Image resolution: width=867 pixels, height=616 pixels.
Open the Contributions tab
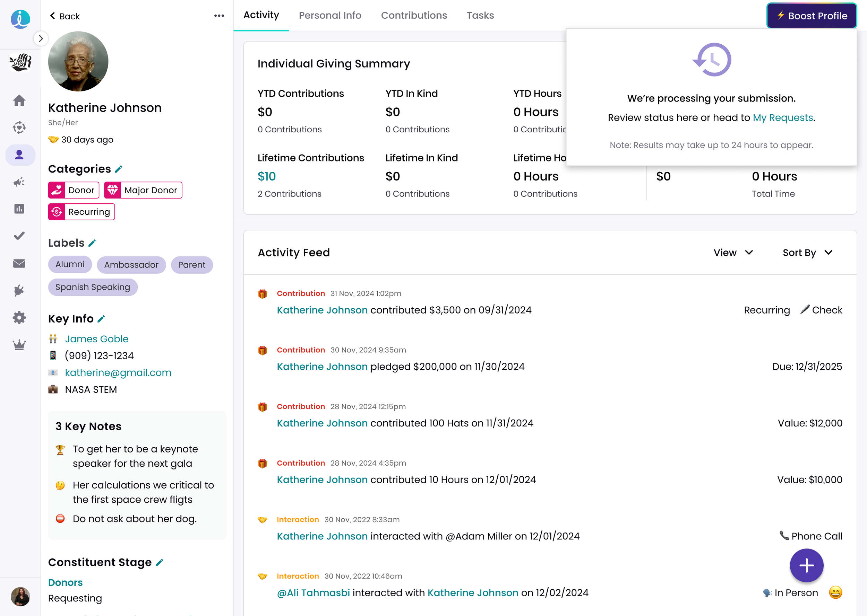(x=414, y=16)
